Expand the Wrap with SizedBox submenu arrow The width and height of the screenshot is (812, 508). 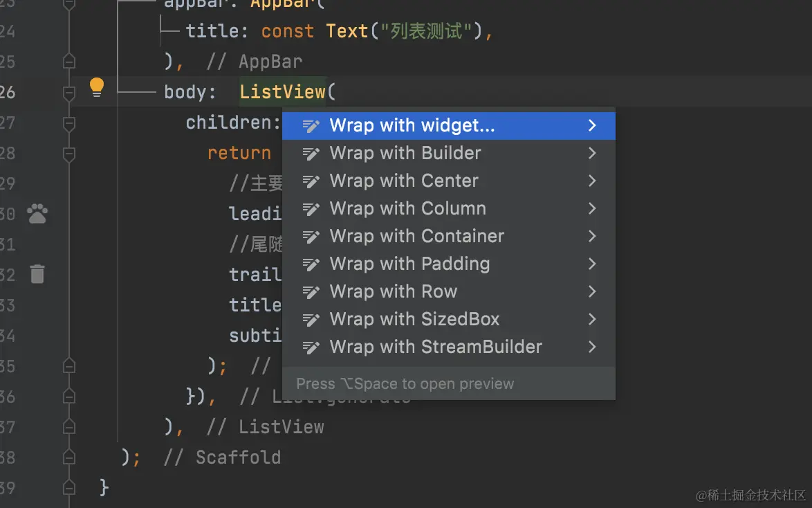tap(592, 319)
